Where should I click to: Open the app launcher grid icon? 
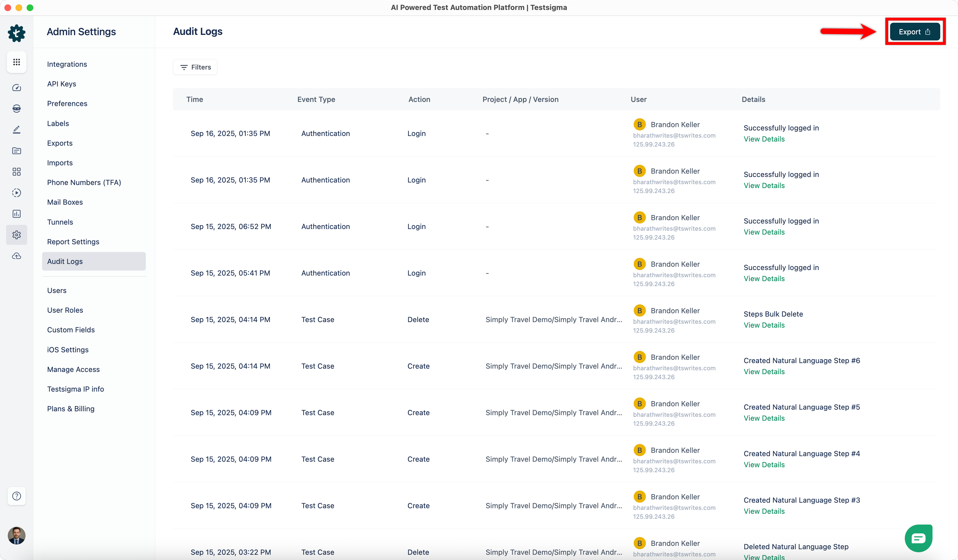[x=16, y=62]
